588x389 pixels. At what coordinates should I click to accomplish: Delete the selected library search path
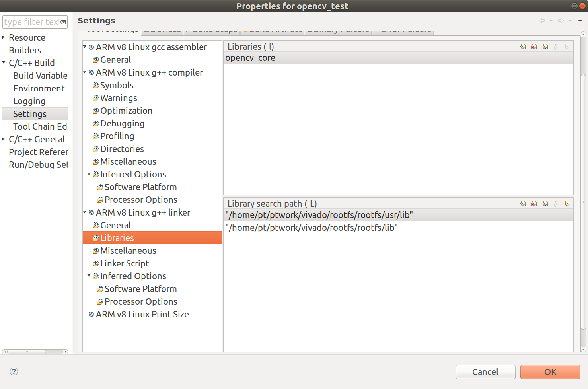tap(534, 204)
